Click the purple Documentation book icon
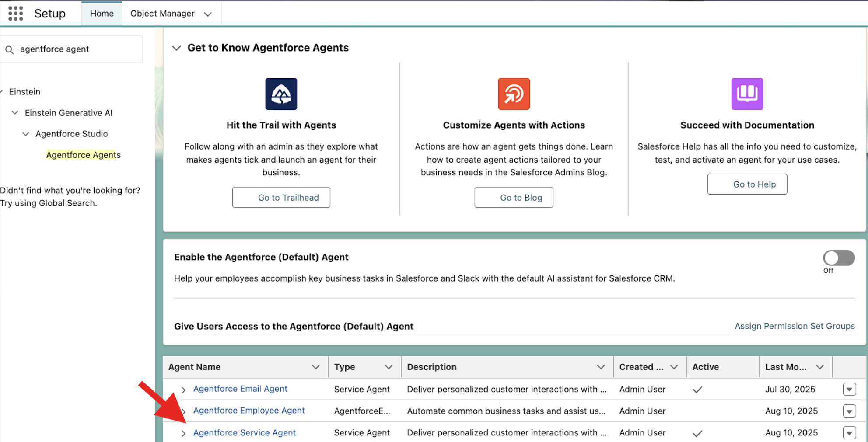Viewport: 868px width, 442px height. [x=747, y=94]
